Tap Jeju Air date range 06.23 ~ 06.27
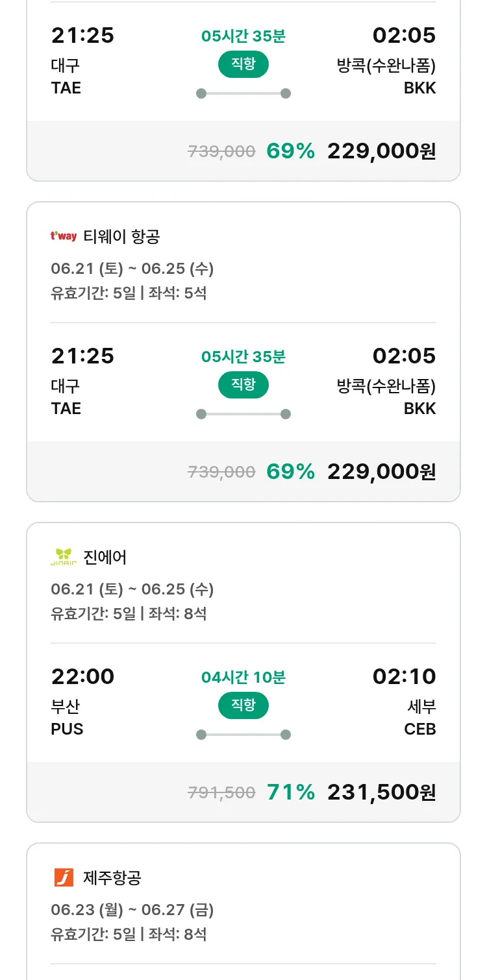Viewport: 487px width, 980px height. click(132, 910)
